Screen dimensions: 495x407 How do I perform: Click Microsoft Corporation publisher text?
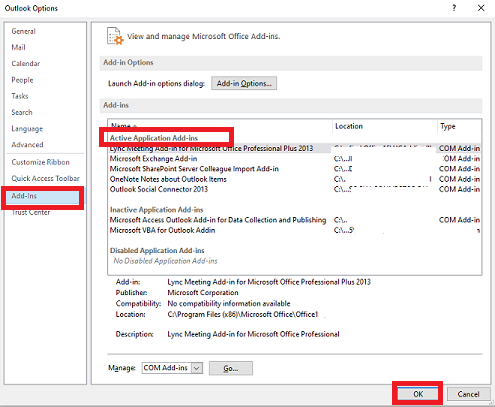(x=203, y=293)
